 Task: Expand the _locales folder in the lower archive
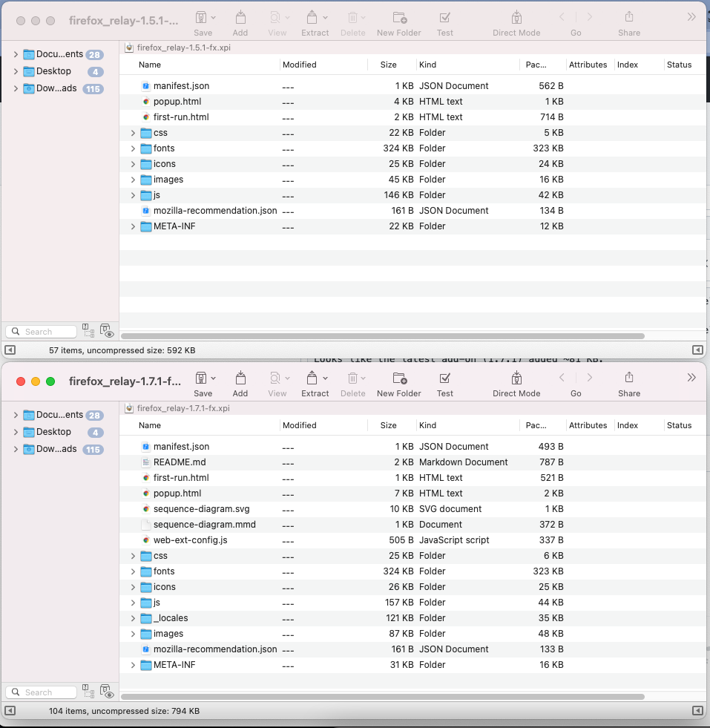click(133, 617)
